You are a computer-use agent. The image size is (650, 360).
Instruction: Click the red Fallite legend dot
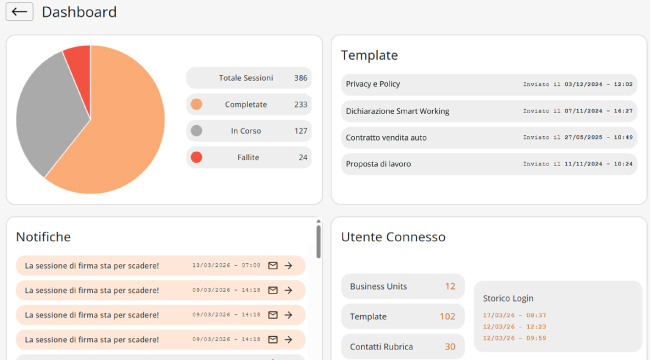[196, 157]
